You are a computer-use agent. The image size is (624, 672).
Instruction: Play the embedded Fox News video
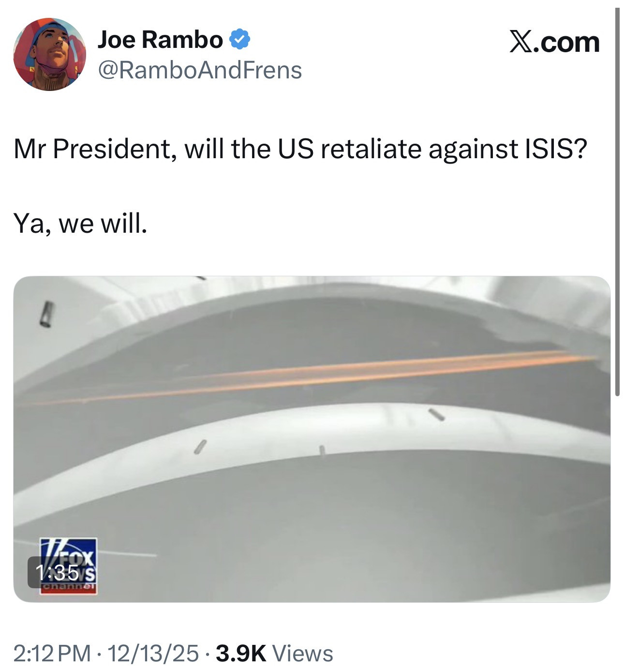[312, 439]
